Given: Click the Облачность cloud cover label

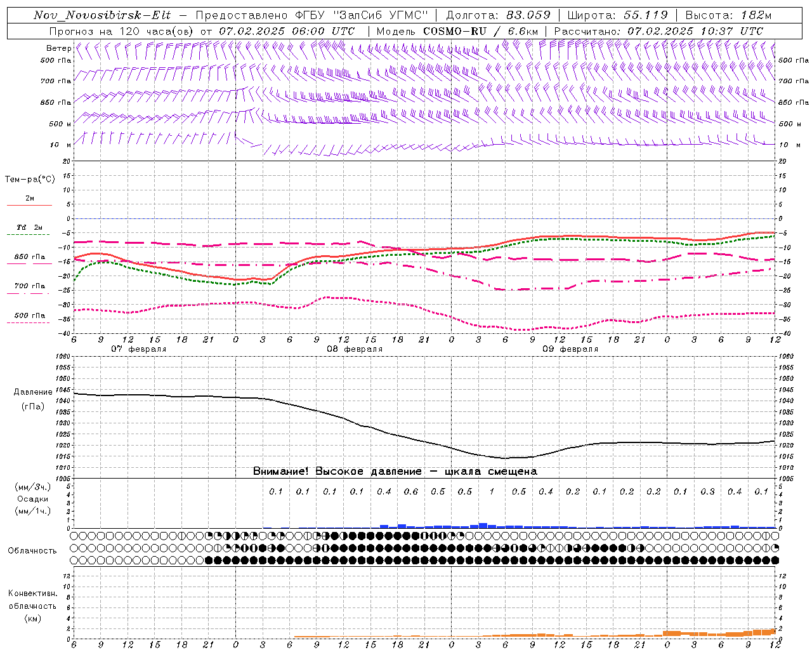Looking at the screenshot, I should [32, 551].
